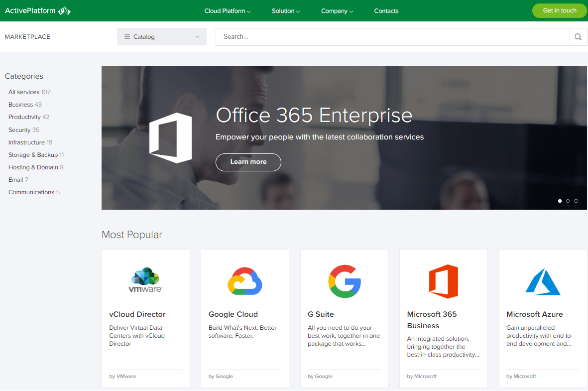This screenshot has height=391, width=588.
Task: Click the Microsoft 365 Business office logo
Action: (x=444, y=281)
